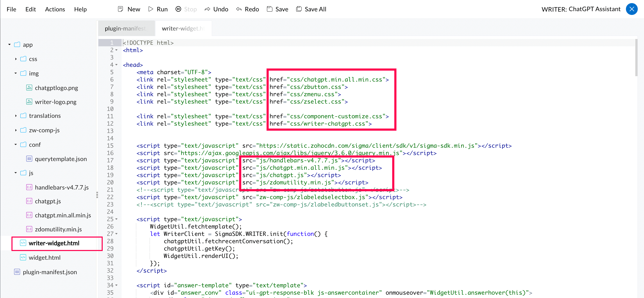
Task: Click the Save disk icon
Action: tap(270, 9)
